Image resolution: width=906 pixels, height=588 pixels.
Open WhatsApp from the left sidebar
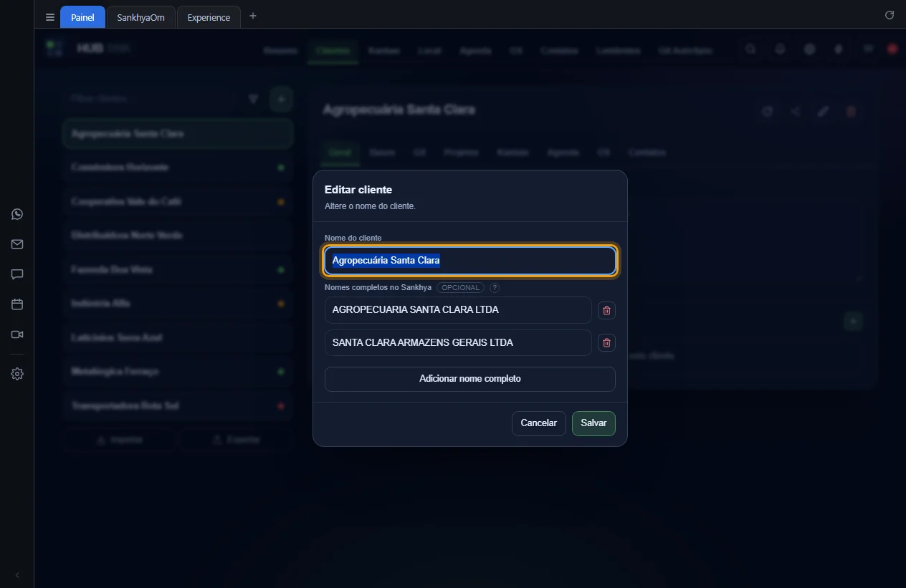point(17,214)
